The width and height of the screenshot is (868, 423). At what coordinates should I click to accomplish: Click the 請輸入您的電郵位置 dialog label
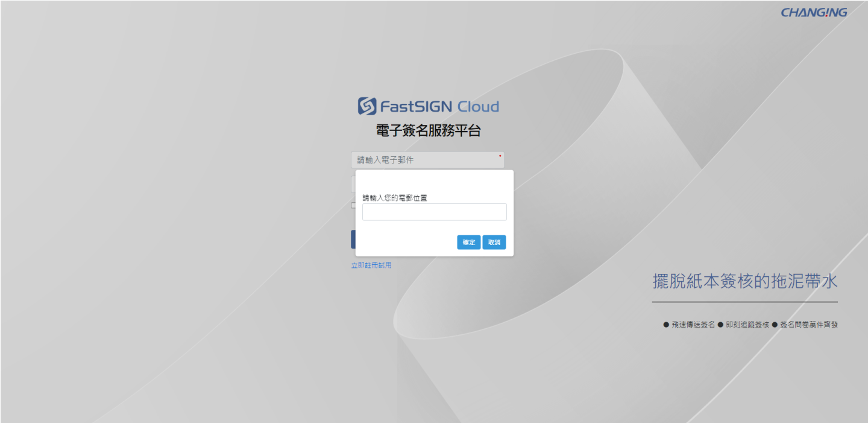click(x=395, y=198)
